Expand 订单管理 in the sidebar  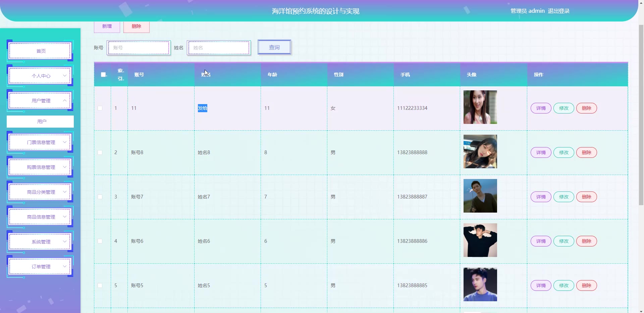pos(40,267)
